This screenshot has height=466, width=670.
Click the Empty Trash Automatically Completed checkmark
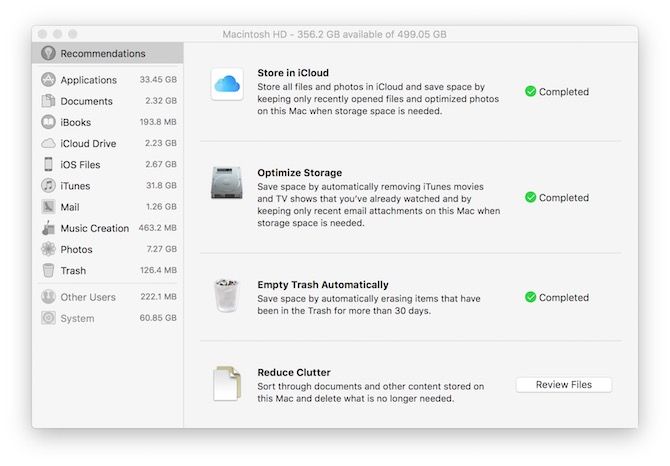(x=531, y=298)
